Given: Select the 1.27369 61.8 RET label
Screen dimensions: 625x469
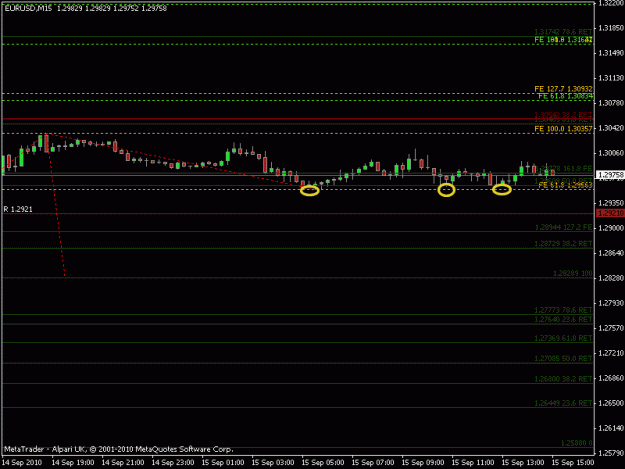Looking at the screenshot, I should (x=563, y=338).
